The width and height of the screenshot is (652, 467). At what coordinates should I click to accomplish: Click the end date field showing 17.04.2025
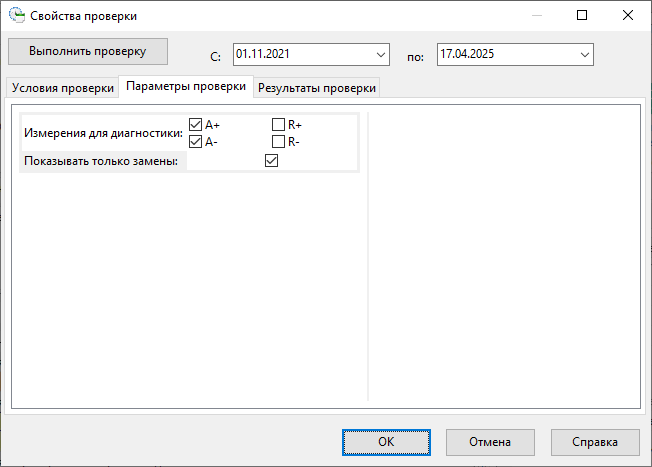[x=505, y=54]
